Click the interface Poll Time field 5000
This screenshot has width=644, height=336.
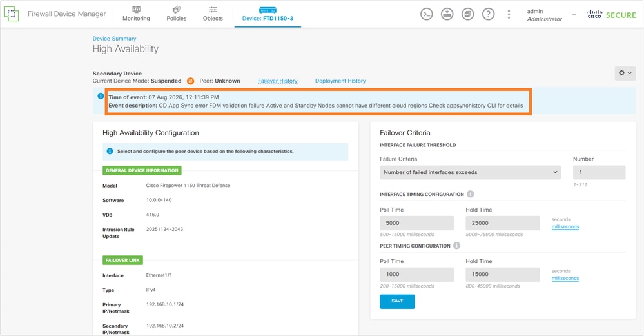tap(417, 223)
